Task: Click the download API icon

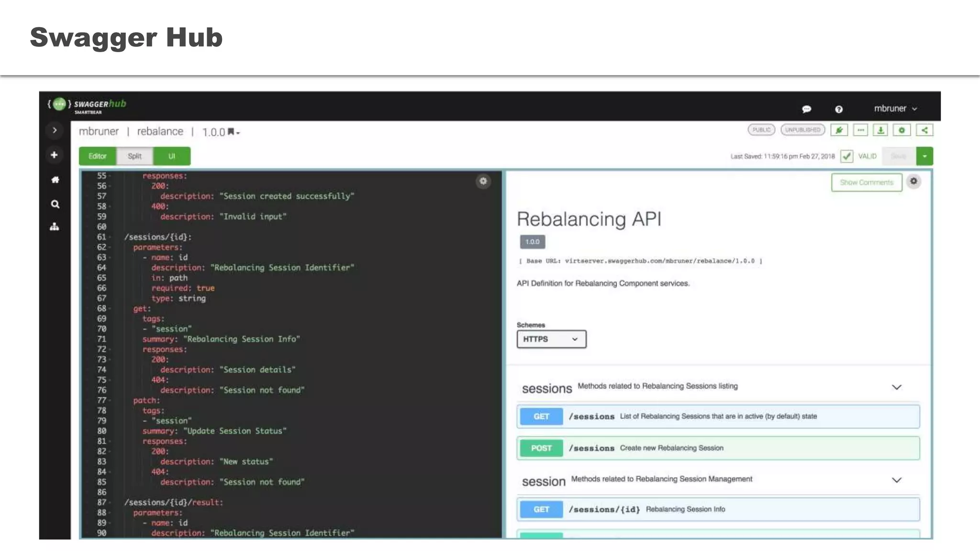Action: pyautogui.click(x=880, y=130)
